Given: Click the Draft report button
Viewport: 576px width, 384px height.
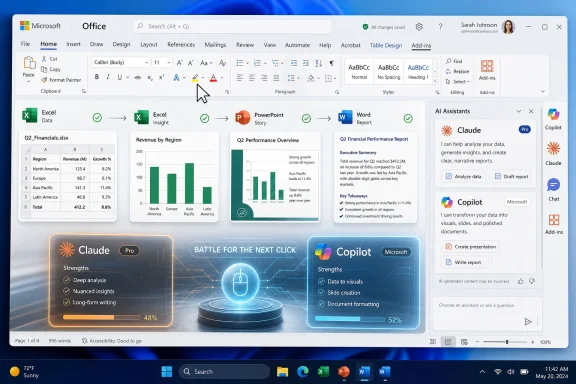Looking at the screenshot, I should click(511, 176).
